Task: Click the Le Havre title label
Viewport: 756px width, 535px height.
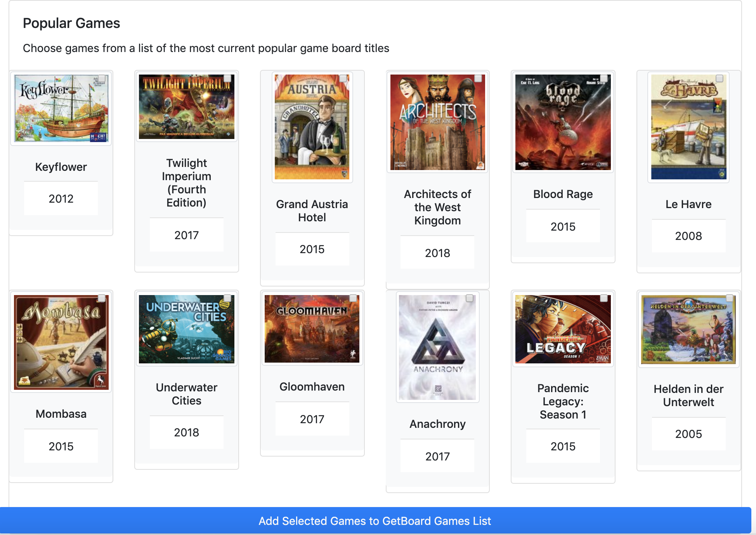Action: [x=688, y=204]
